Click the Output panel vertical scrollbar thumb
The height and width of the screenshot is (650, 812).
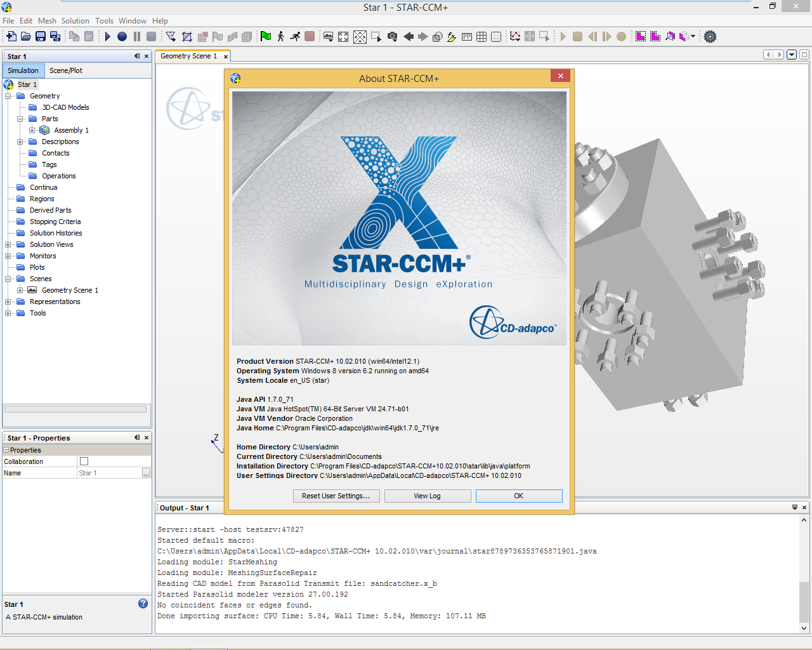click(x=804, y=602)
